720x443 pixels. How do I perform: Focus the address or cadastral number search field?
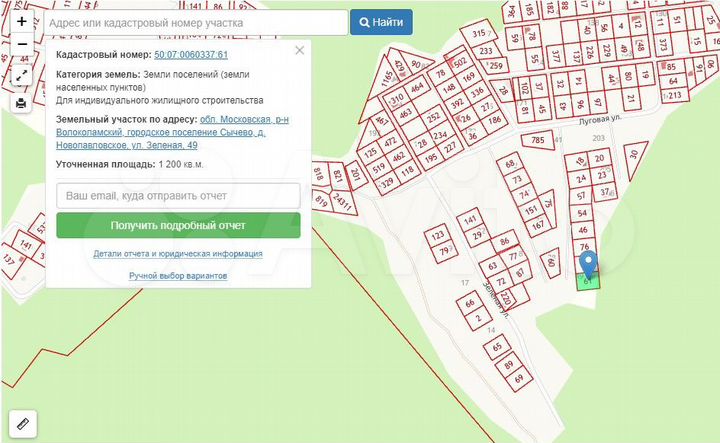196,22
